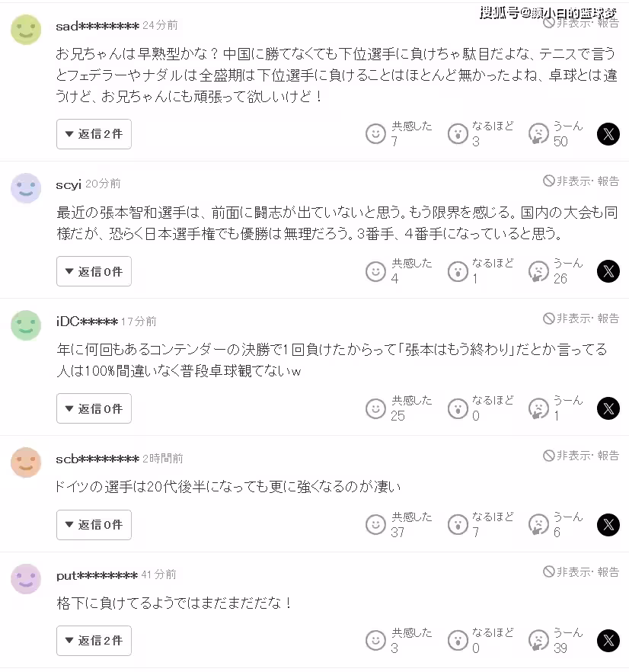Click the うーん thinking face on put's comment
The image size is (629, 672).
[x=538, y=641]
